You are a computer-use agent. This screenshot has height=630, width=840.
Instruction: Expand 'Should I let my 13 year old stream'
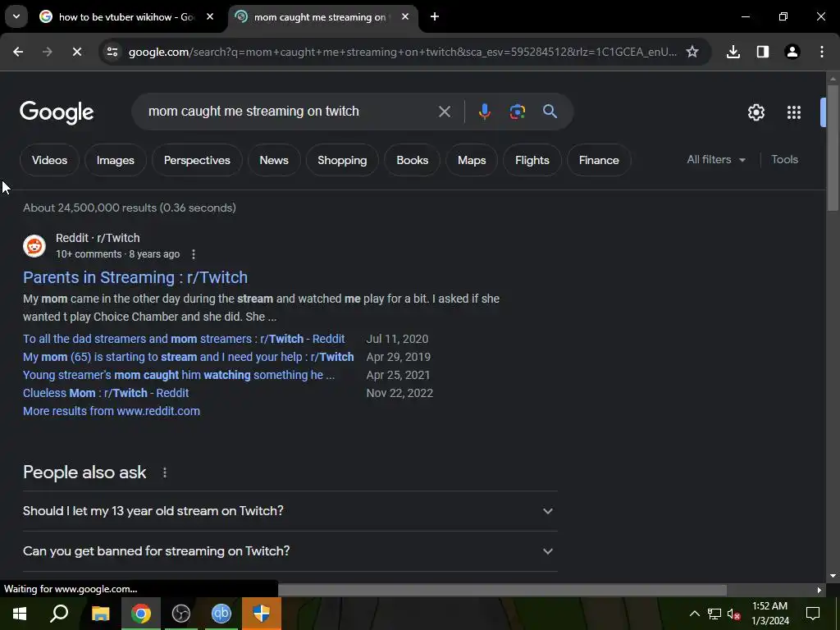290,511
